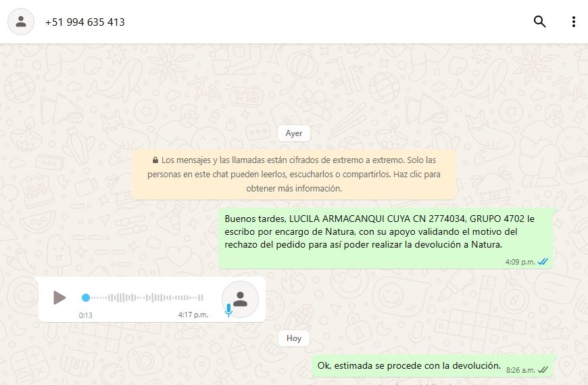Select the "Ok, estimada se procede" message
Screen dimensions: 588x385
409,366
